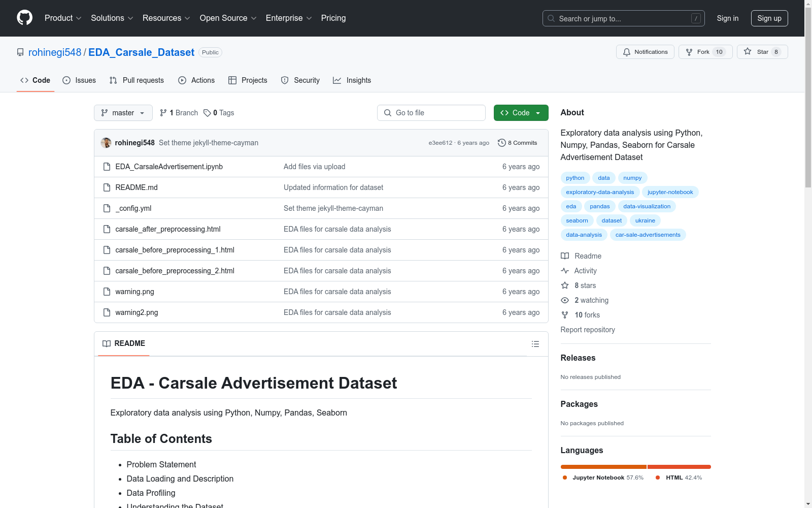Click the Sign in link
Screen dimensions: 812x508
[x=728, y=18]
